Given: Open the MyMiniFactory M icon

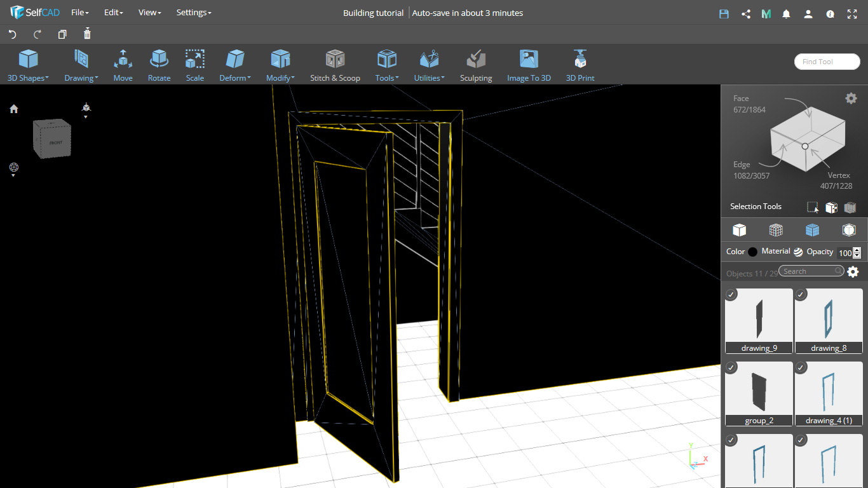Looking at the screenshot, I should click(x=766, y=13).
